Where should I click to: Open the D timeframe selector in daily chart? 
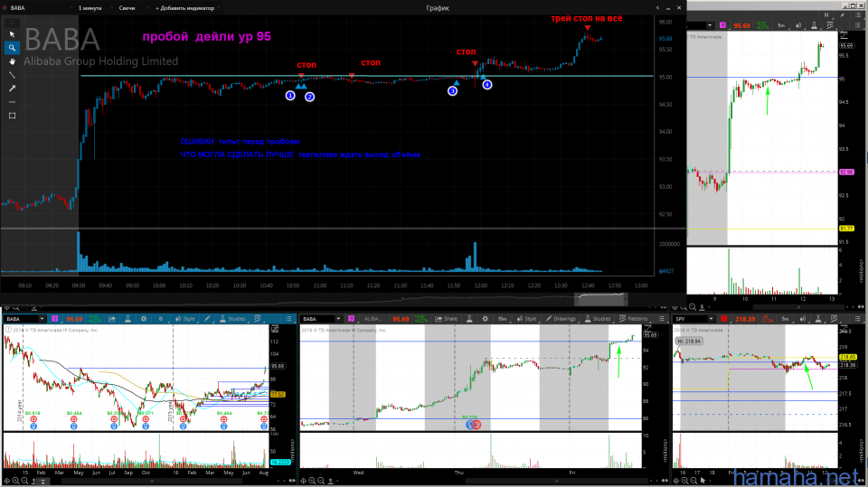pos(161,319)
